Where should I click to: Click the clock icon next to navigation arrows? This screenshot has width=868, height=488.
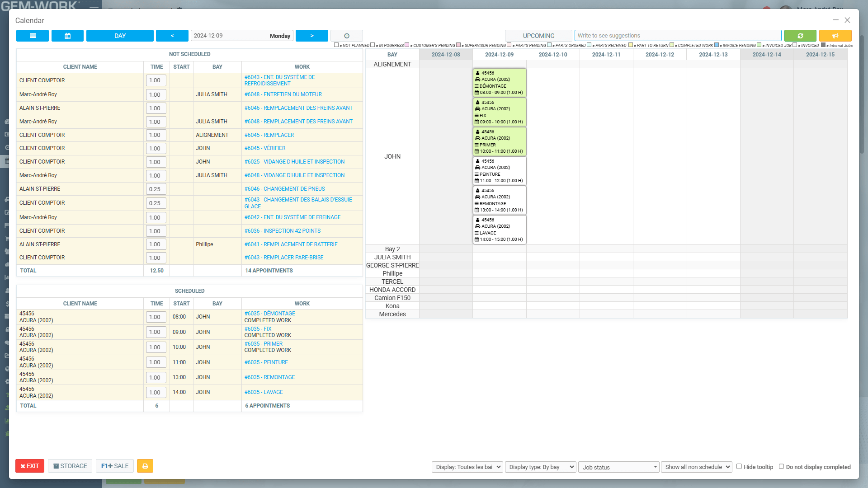346,36
